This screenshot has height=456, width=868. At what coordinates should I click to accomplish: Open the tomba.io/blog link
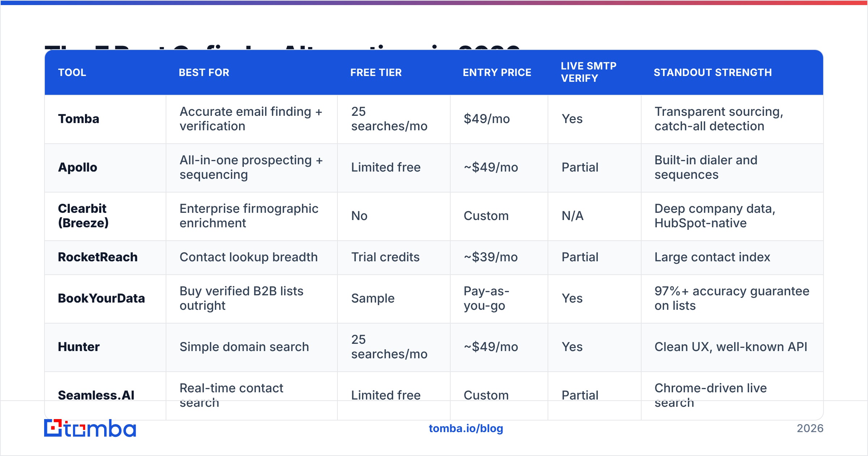click(466, 428)
